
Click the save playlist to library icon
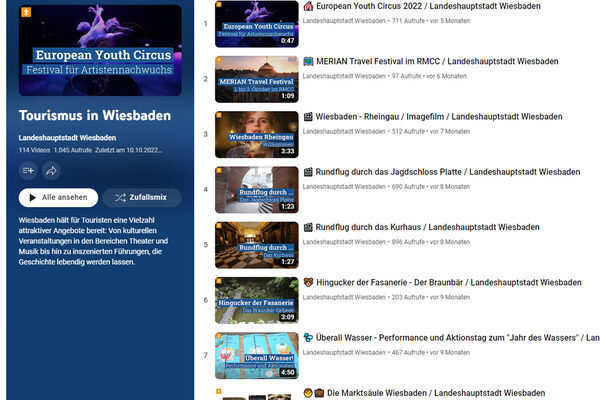[28, 171]
